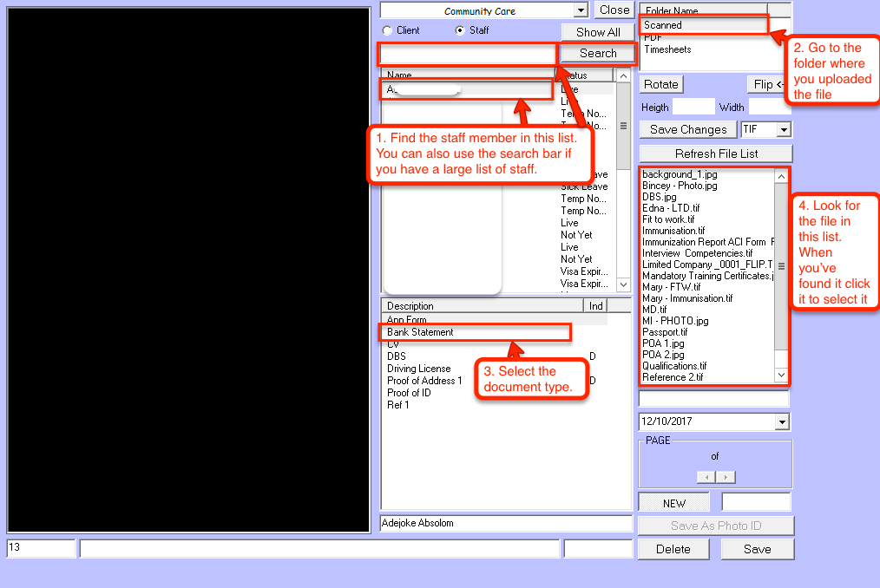This screenshot has width=880, height=588.
Task: Click the Save Changes button
Action: pos(688,129)
